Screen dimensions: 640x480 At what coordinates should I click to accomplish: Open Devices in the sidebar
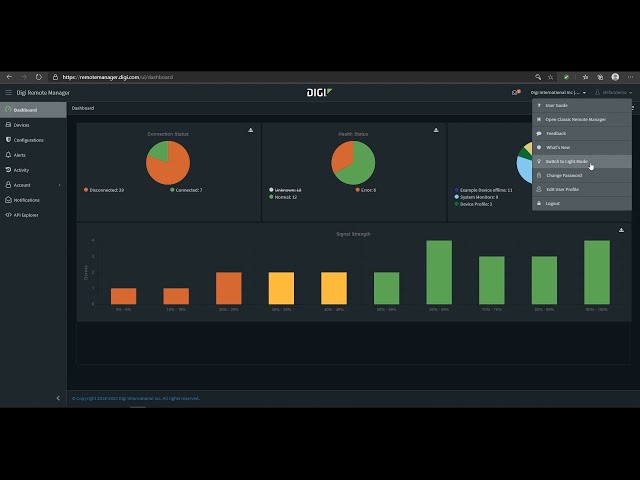point(33,125)
